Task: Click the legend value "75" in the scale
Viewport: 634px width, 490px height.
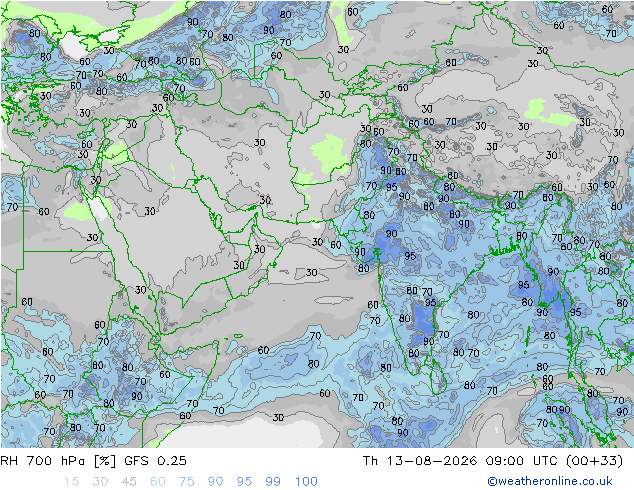Action: pyautogui.click(x=187, y=482)
